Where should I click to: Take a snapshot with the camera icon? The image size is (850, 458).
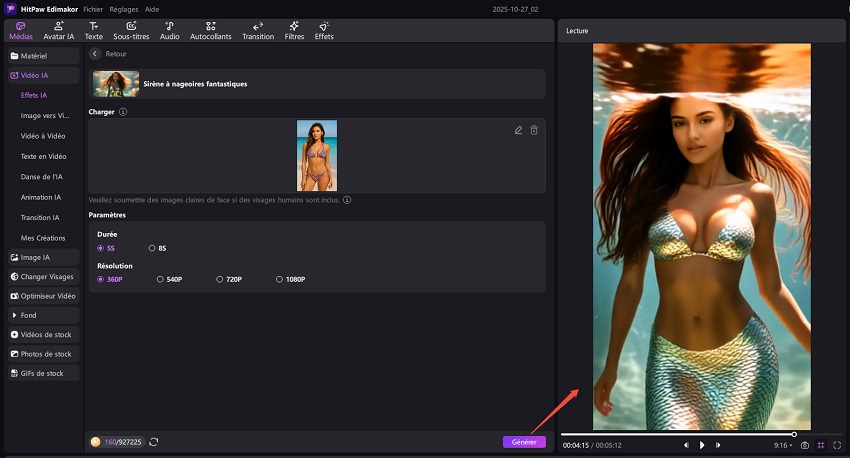(805, 445)
